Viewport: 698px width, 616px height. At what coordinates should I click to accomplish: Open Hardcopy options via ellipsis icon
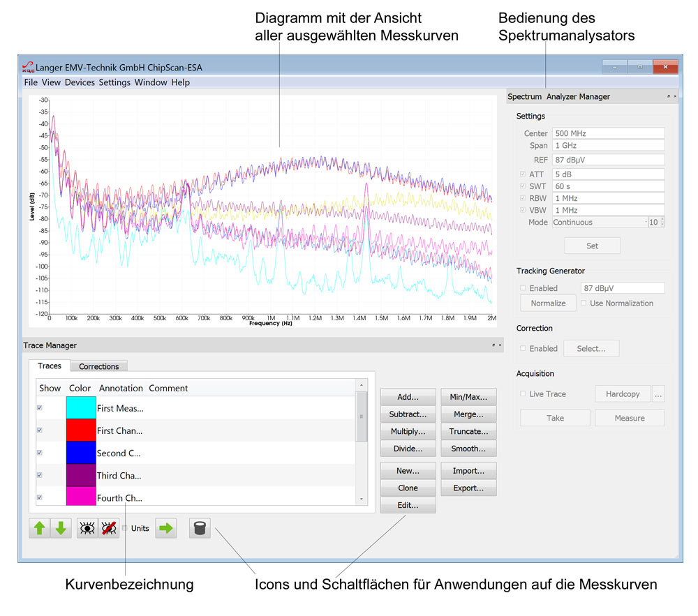pos(658,393)
